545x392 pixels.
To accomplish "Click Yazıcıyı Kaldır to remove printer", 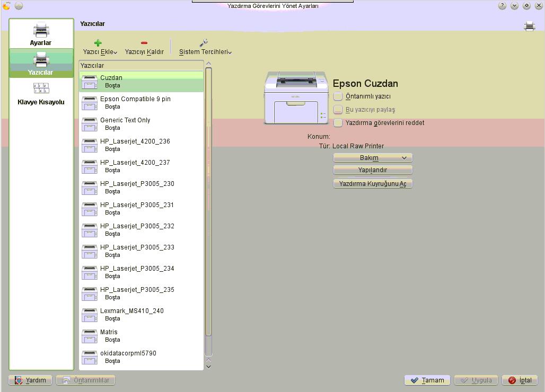I will 144,48.
